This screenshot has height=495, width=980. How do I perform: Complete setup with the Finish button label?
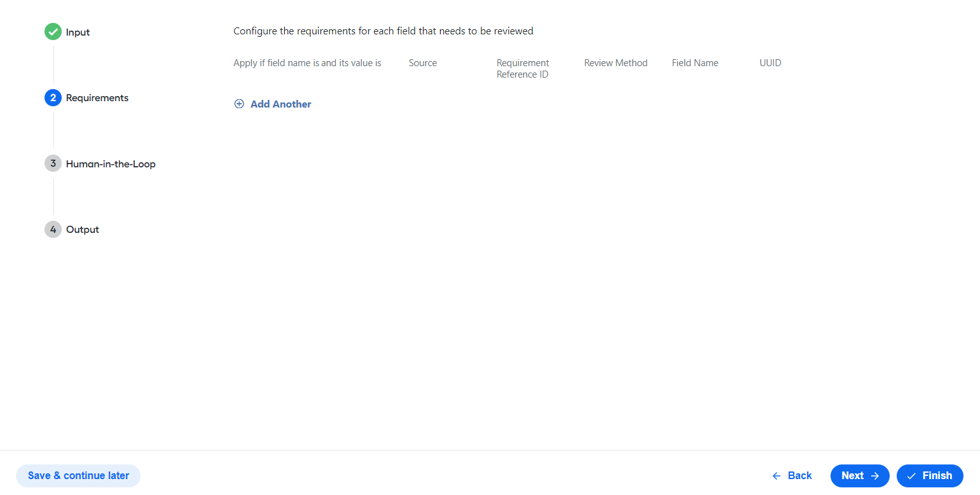point(937,476)
